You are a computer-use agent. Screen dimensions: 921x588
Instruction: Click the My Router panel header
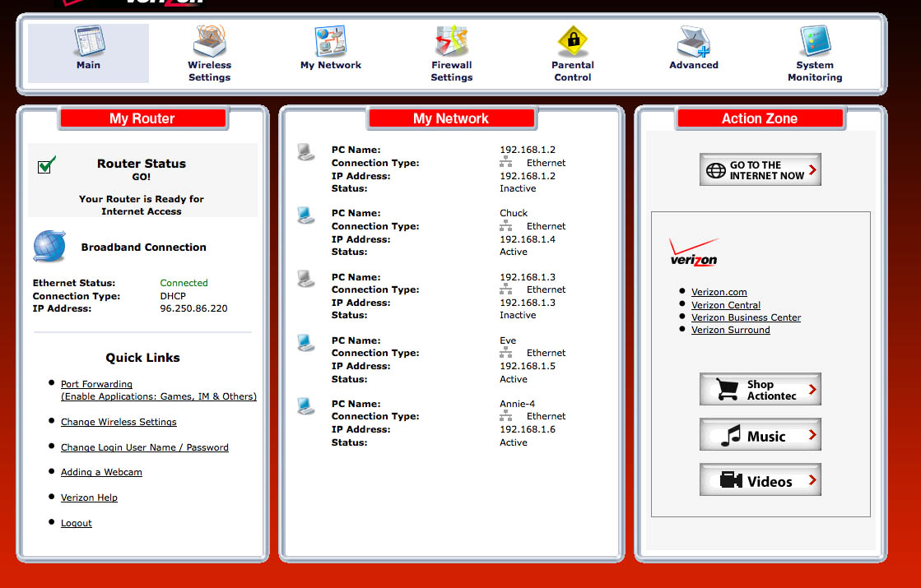(142, 118)
